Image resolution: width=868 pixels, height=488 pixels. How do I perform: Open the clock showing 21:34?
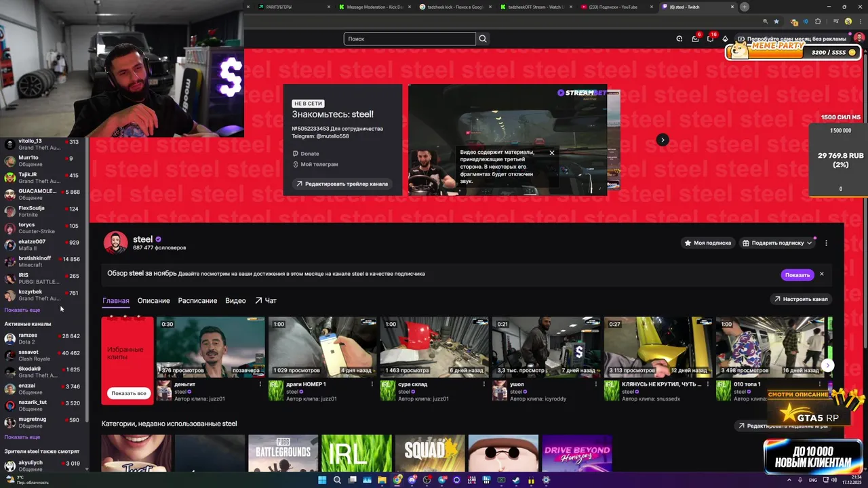(852, 480)
